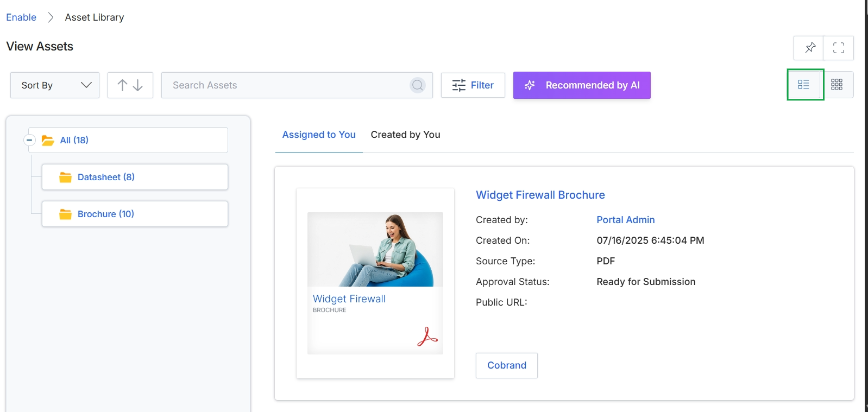Collapse the All (18) folder tree
The height and width of the screenshot is (412, 868).
click(30, 140)
